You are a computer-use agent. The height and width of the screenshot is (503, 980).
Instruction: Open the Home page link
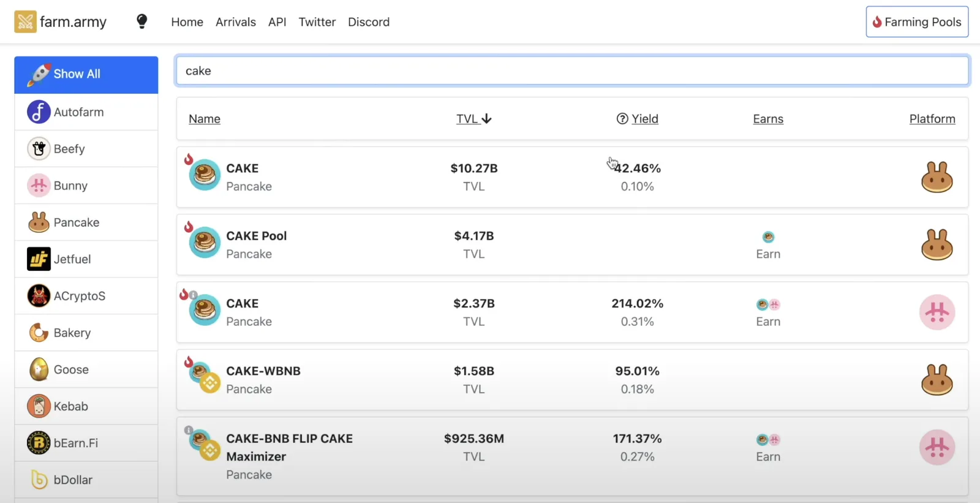coord(187,22)
